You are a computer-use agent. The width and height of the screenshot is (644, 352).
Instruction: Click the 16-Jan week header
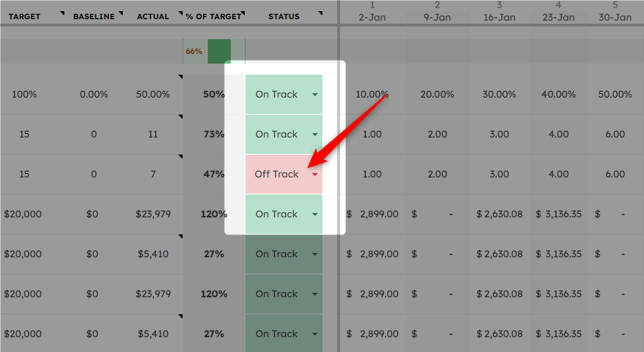(x=499, y=18)
